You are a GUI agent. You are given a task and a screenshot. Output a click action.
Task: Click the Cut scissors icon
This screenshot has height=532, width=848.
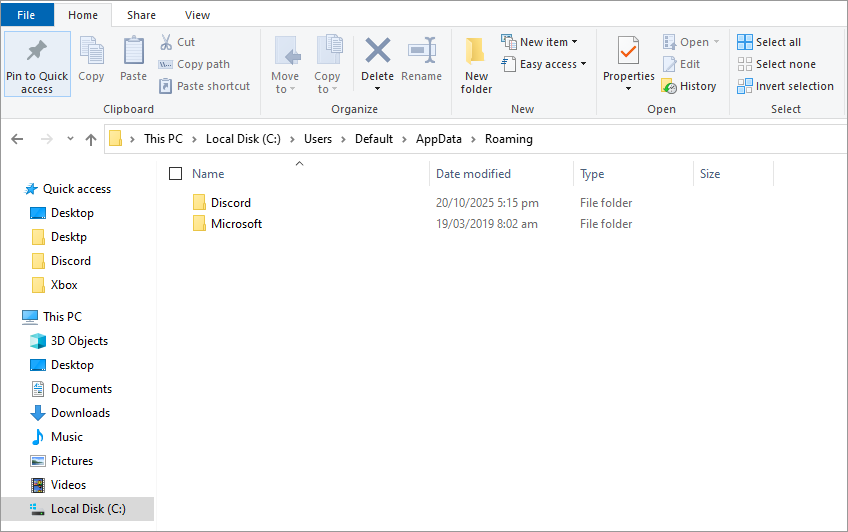(x=166, y=42)
